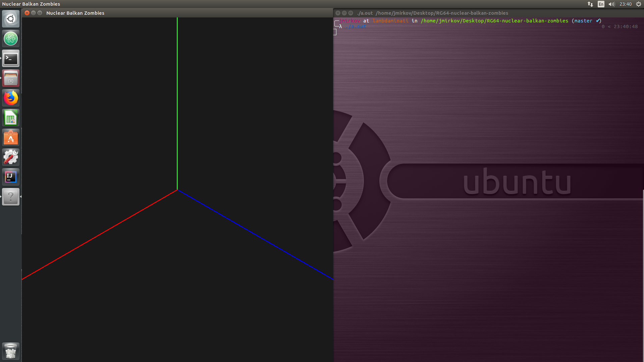This screenshot has height=362, width=644.
Task: Open Ubuntu Software Center
Action: (11, 138)
